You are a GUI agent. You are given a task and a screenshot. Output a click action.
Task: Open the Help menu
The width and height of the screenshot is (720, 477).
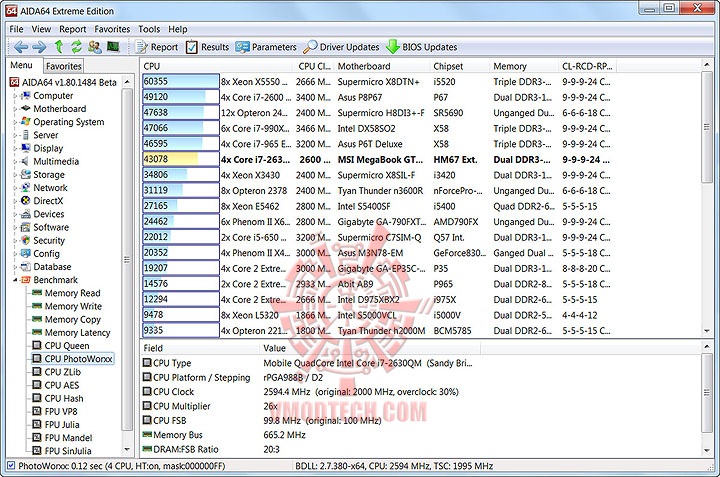click(178, 29)
